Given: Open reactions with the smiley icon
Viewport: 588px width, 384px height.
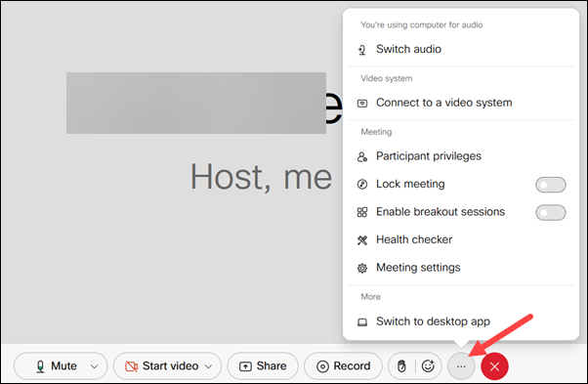Looking at the screenshot, I should (x=428, y=365).
